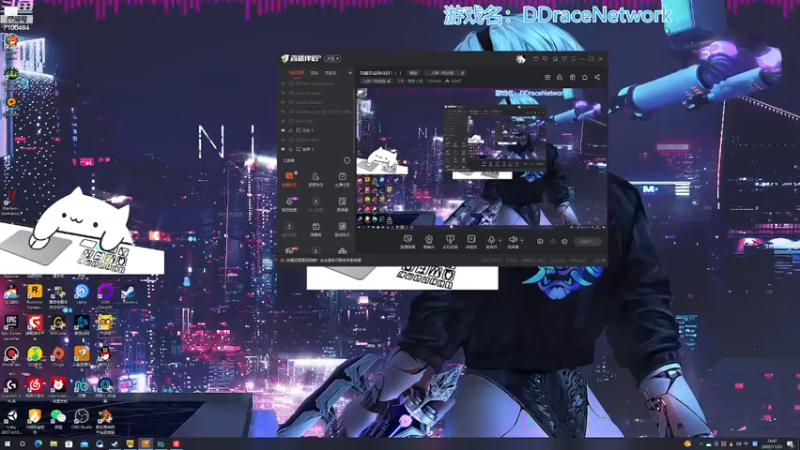Add a new scene with the plus icon
This screenshot has width=800, height=450.
[350, 73]
